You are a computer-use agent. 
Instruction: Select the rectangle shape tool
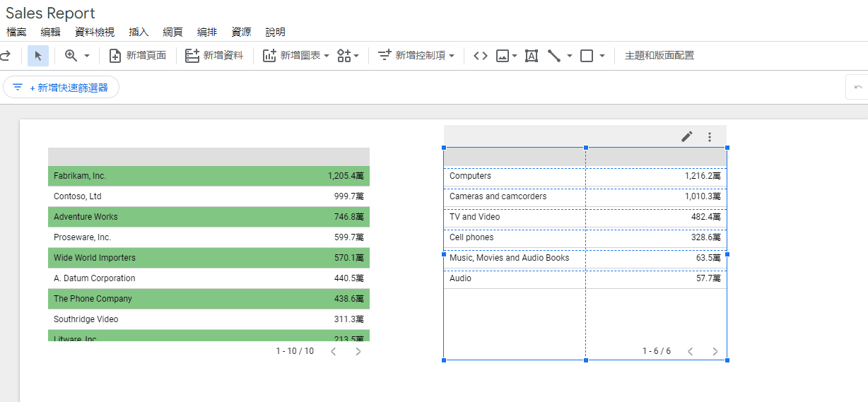(x=587, y=56)
